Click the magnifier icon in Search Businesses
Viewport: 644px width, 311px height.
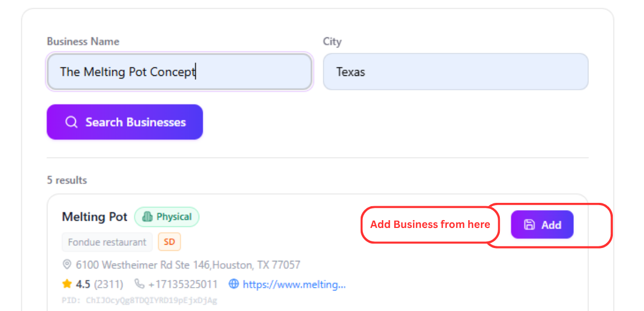point(71,122)
